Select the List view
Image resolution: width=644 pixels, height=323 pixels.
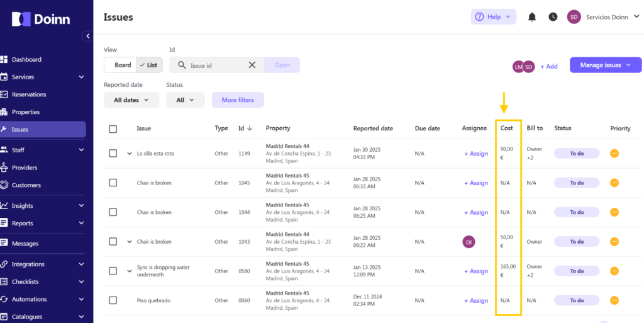148,65
